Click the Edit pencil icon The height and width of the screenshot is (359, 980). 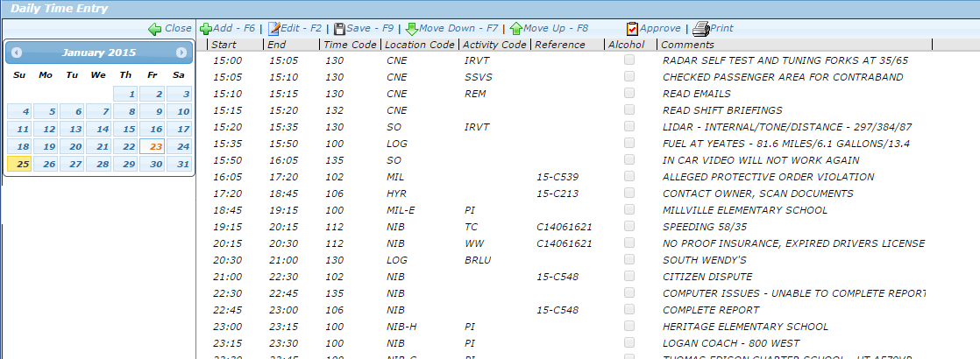pyautogui.click(x=274, y=29)
